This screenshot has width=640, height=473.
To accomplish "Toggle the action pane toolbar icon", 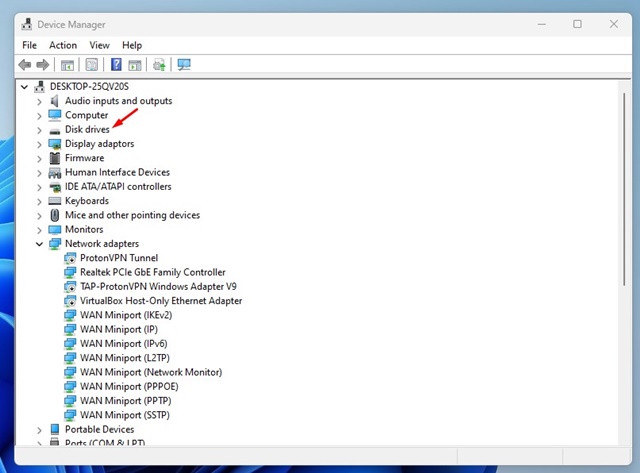I will tap(135, 64).
